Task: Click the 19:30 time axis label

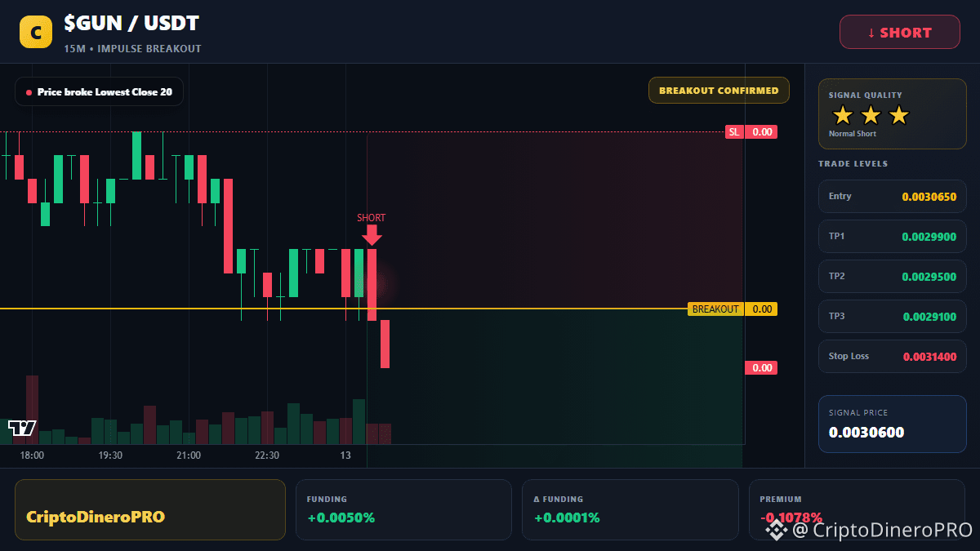Action: (x=110, y=455)
